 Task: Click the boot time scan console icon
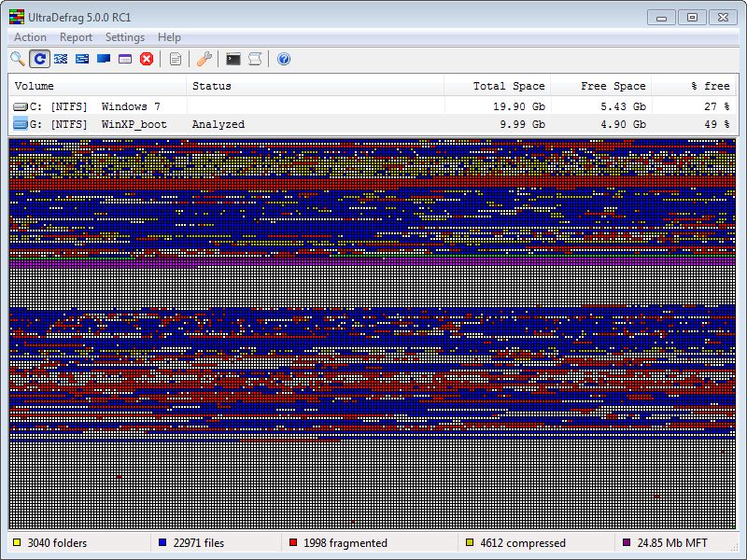coord(233,59)
